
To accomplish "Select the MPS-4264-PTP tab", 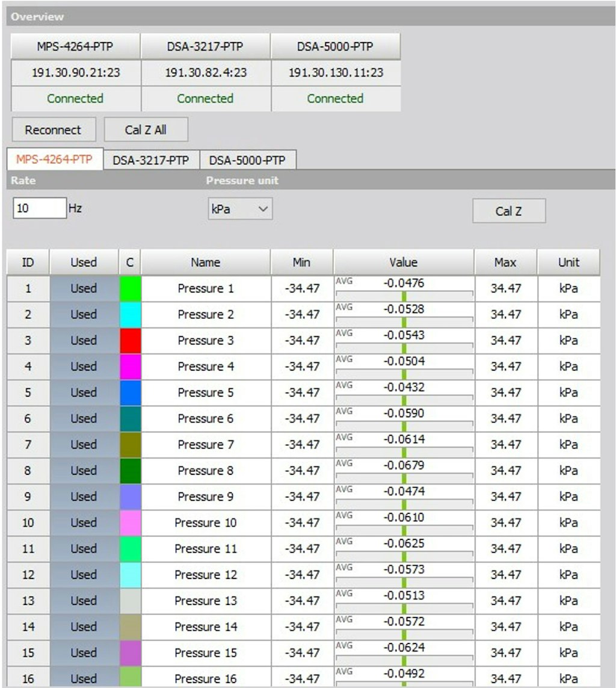I will (x=55, y=160).
